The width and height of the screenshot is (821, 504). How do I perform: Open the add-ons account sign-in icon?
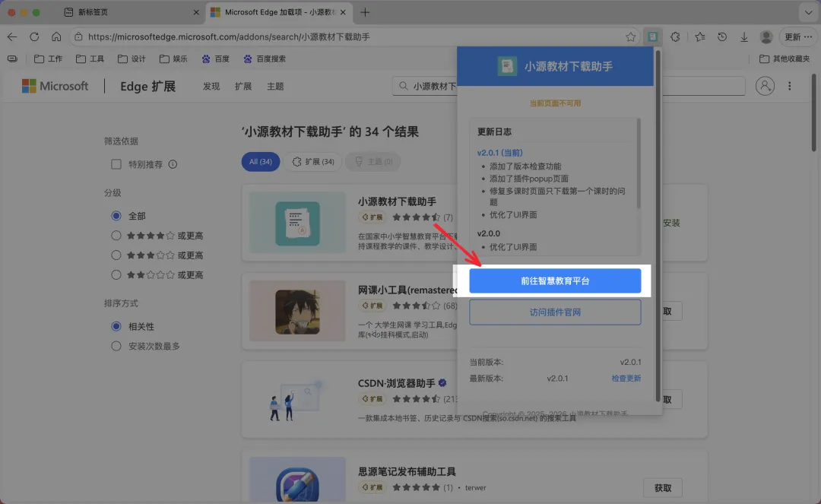[765, 86]
